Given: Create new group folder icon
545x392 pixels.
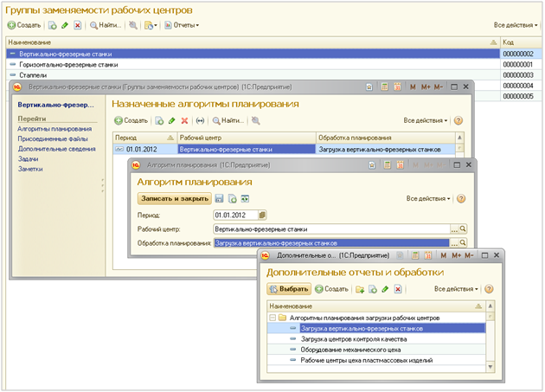Looking at the screenshot, I should coord(360,289).
